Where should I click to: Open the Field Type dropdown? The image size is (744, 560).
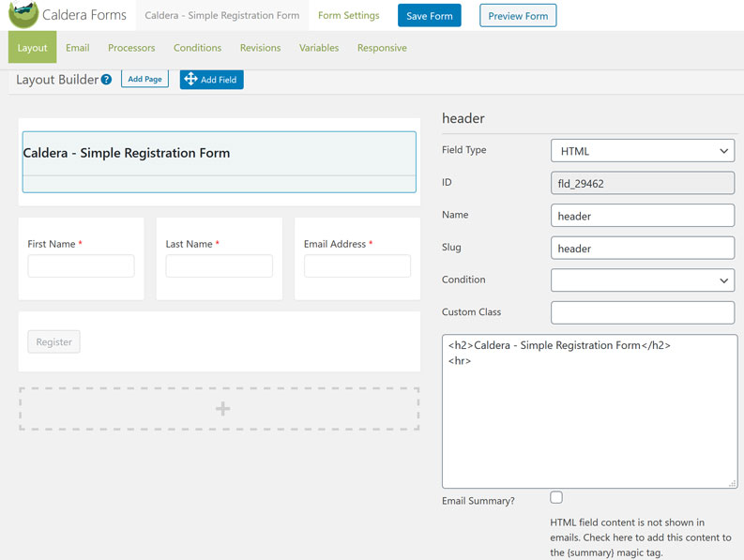643,151
